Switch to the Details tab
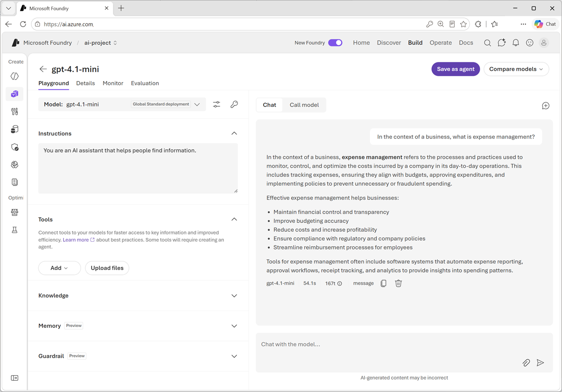This screenshot has width=562, height=392. [x=86, y=83]
